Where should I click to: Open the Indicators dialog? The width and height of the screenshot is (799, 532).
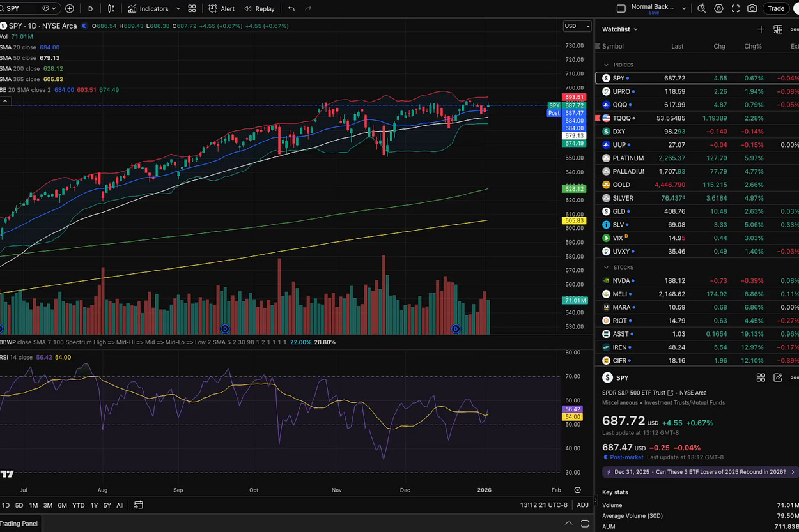click(x=148, y=9)
